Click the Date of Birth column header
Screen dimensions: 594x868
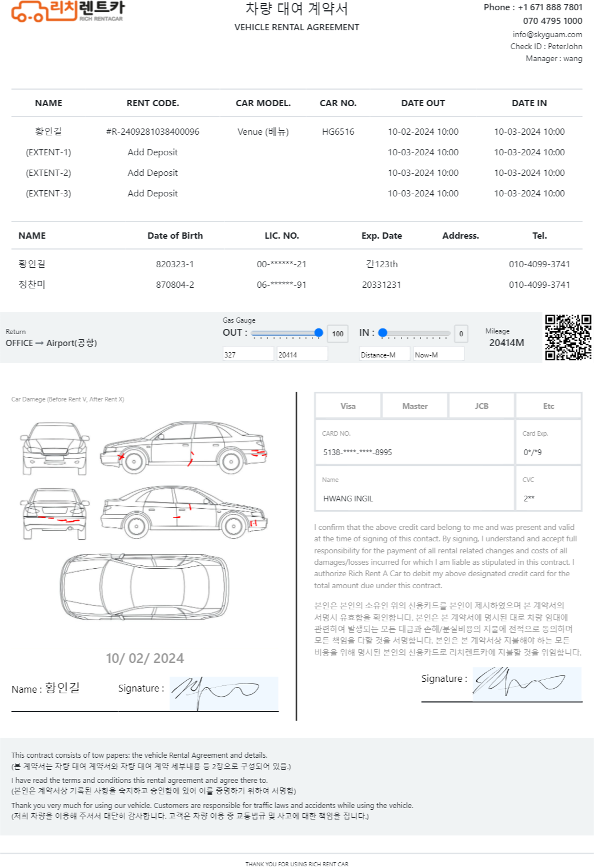[x=175, y=236]
